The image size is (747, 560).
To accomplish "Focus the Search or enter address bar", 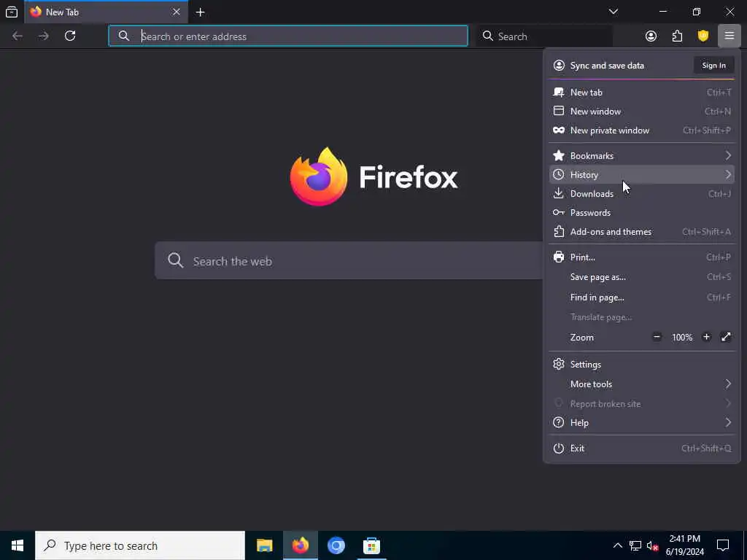I will click(x=288, y=36).
